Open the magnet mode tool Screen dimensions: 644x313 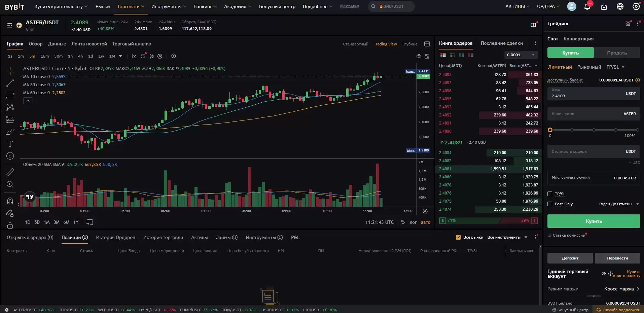pyautogui.click(x=10, y=201)
